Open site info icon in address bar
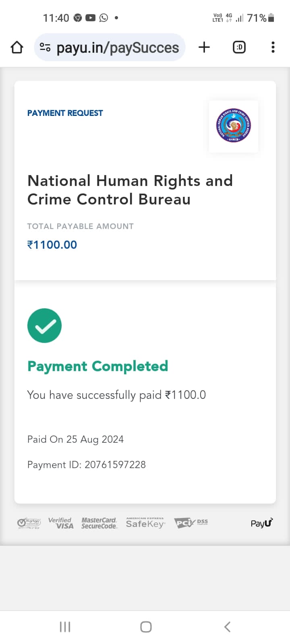Screen dimensions: 290x644 click(45, 47)
